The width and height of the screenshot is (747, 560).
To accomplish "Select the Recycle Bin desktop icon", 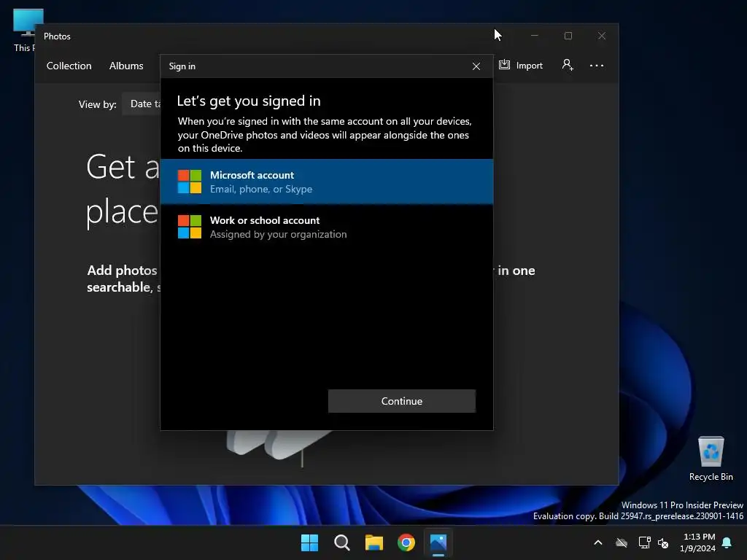I will pos(711,459).
